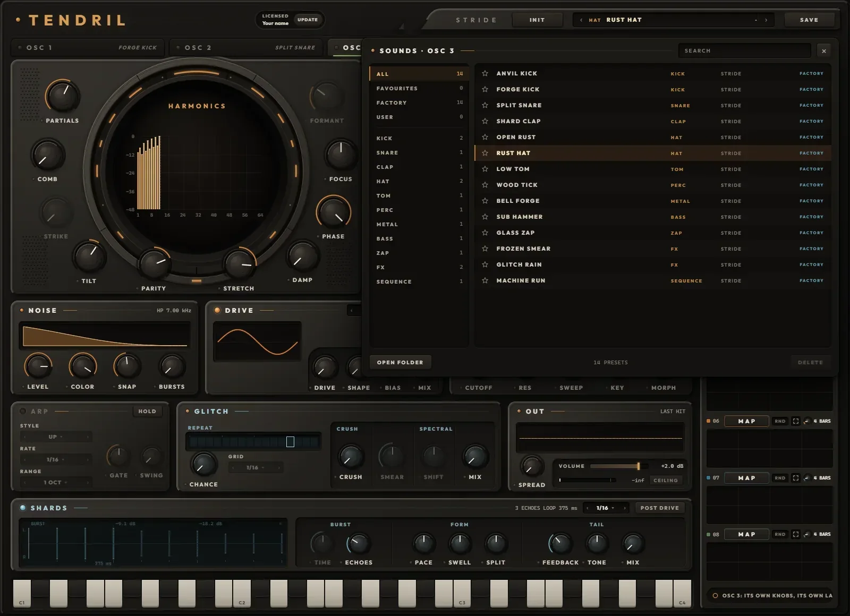The image size is (850, 616).
Task: Step Arp Style to next value
Action: [x=88, y=437]
